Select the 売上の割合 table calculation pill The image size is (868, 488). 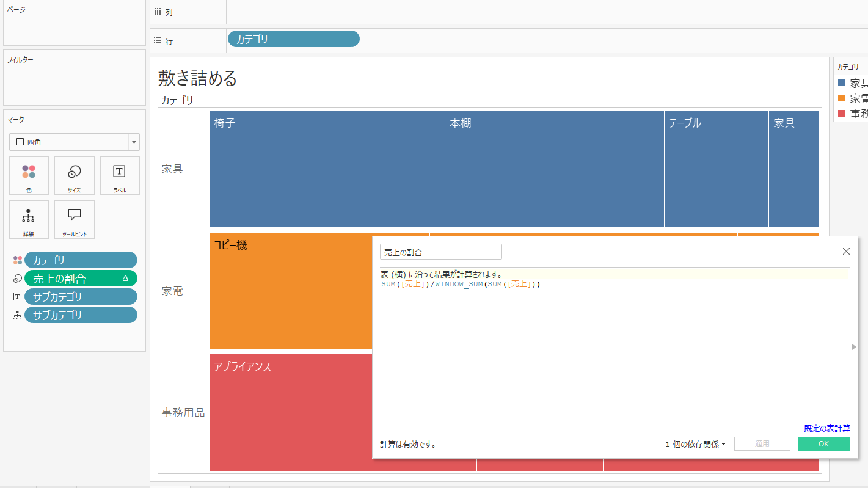(81, 279)
